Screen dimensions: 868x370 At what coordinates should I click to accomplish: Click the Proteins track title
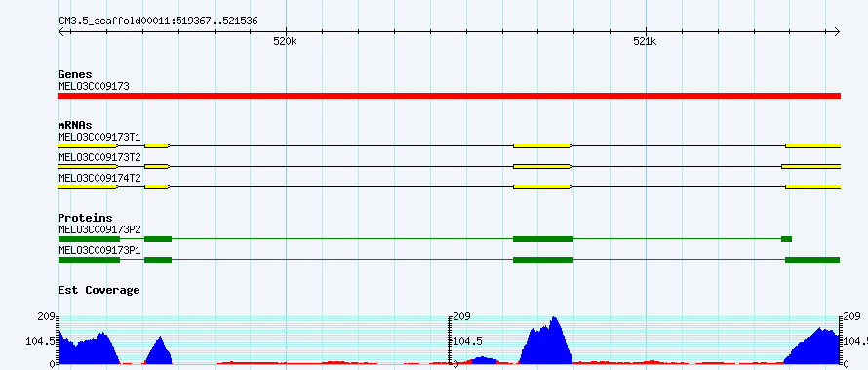click(x=85, y=218)
